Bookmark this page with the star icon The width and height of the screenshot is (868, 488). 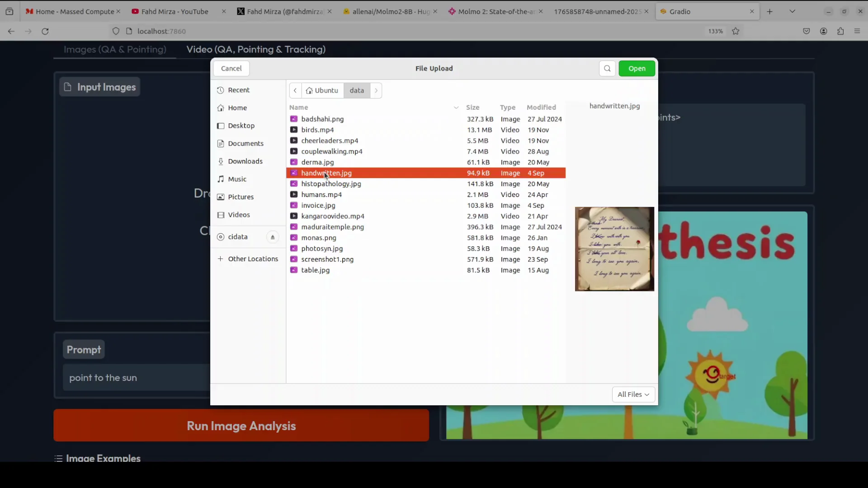tap(736, 31)
